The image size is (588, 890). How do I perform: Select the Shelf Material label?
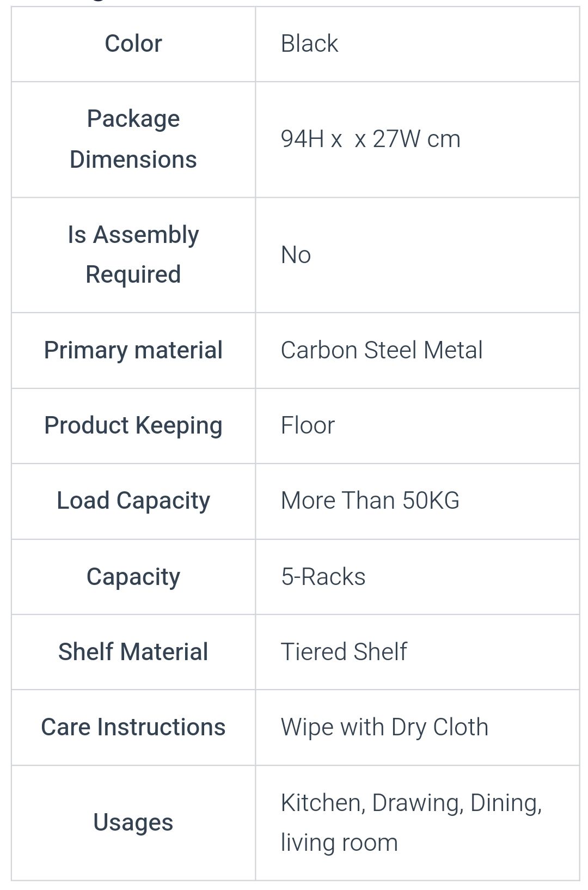click(x=133, y=652)
